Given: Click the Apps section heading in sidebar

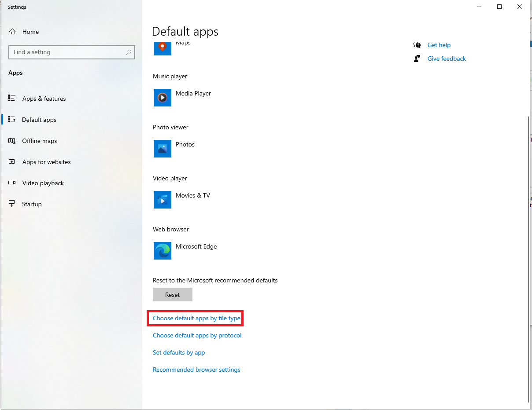Looking at the screenshot, I should (x=15, y=73).
